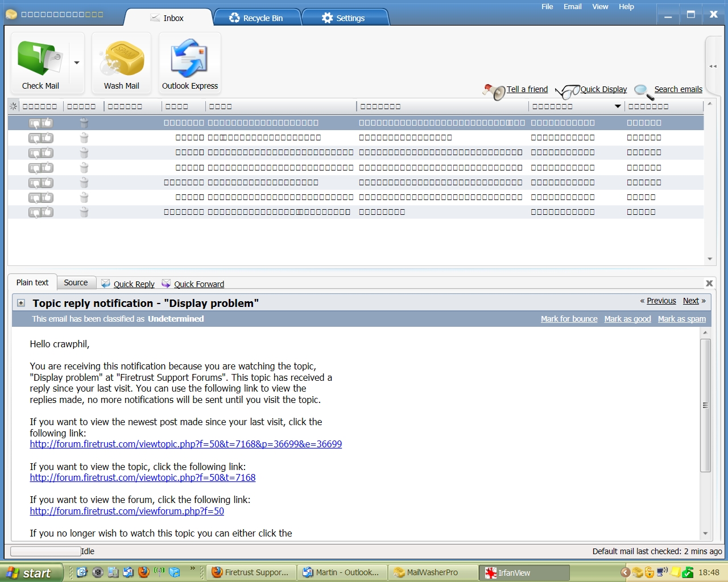Click the Tell a friend link
The width and height of the screenshot is (728, 582).
coord(527,89)
